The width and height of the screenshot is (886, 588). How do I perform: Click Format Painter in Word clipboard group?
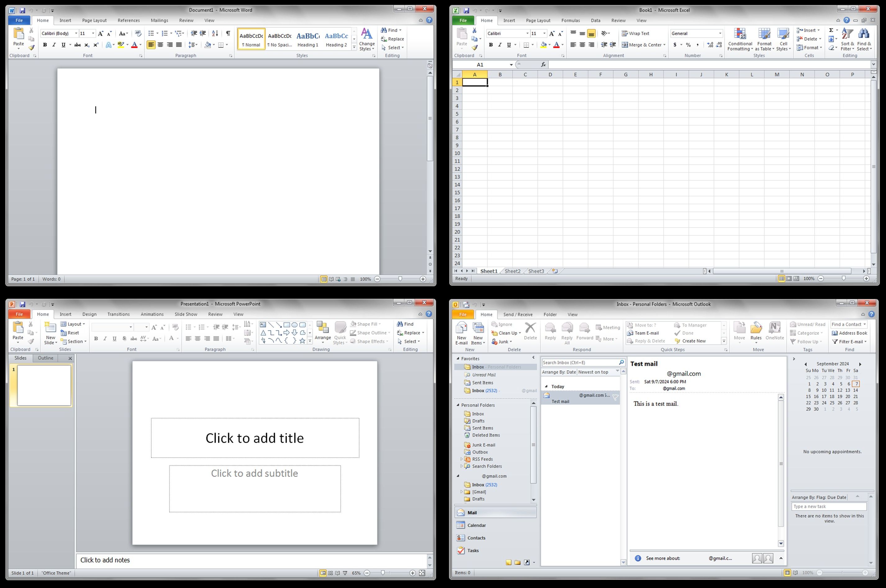pyautogui.click(x=31, y=47)
